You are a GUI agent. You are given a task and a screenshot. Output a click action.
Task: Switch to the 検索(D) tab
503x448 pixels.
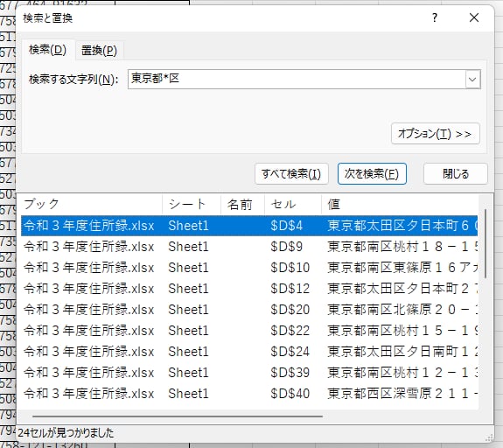[48, 50]
